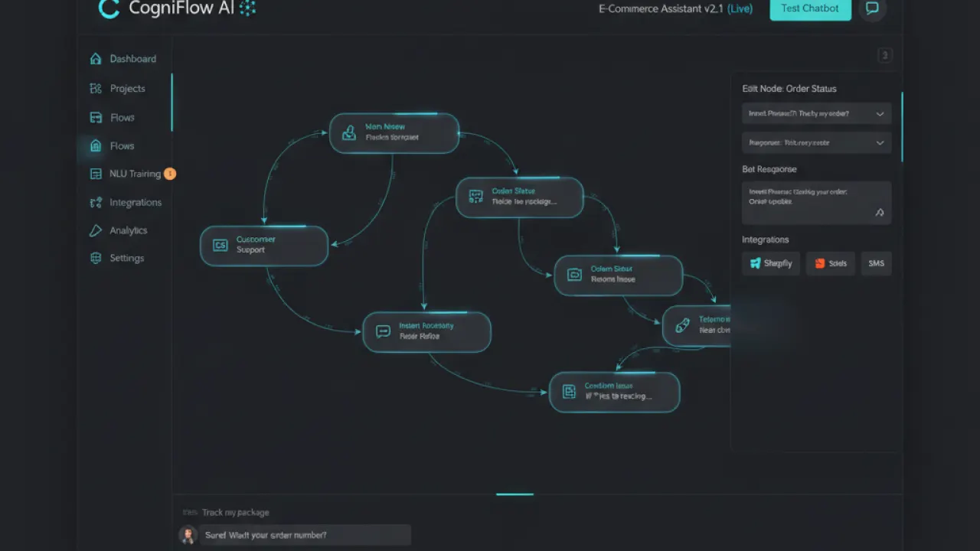Click the avatar beside the bot reply

188,535
